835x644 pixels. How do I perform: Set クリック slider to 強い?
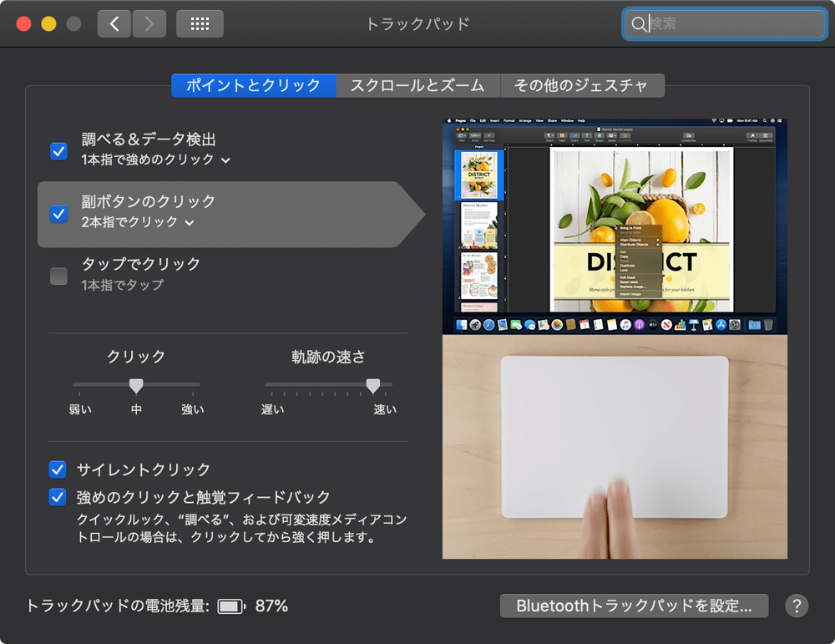coord(193,386)
